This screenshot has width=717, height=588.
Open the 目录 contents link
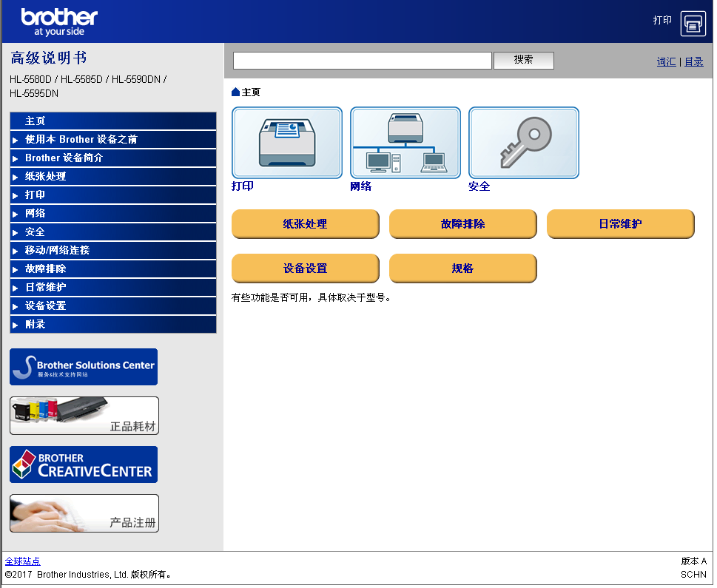[x=693, y=61]
